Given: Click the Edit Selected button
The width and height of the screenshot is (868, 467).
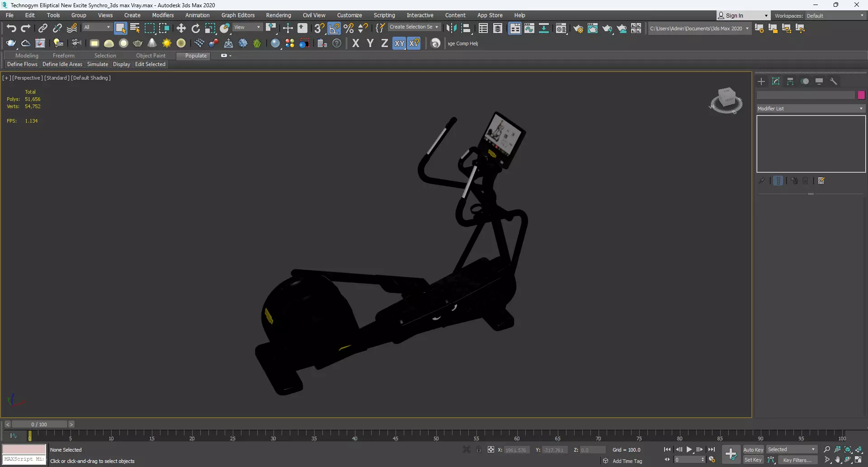Looking at the screenshot, I should coord(150,64).
